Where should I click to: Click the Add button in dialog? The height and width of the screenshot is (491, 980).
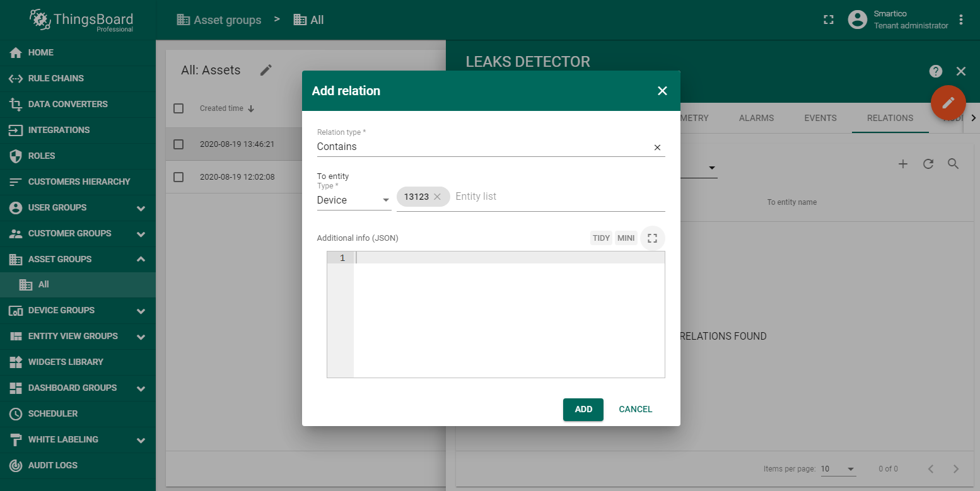(x=583, y=409)
